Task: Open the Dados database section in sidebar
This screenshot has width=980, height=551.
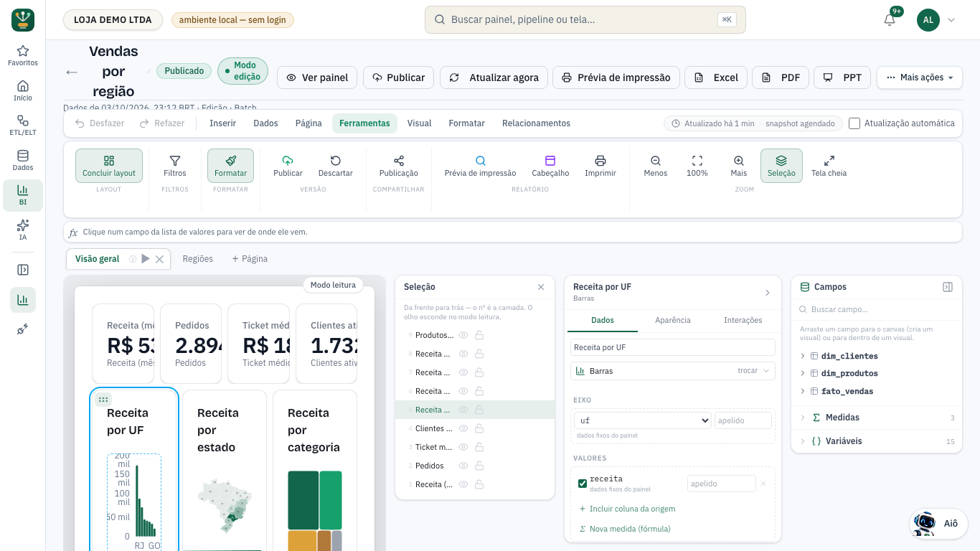Action: (x=23, y=160)
